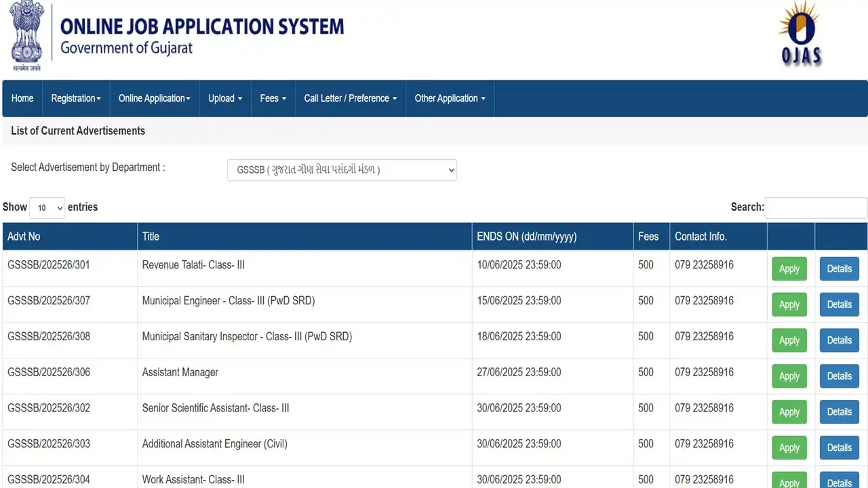
Task: Click Work Assistant- Class- III title text
Action: point(193,480)
